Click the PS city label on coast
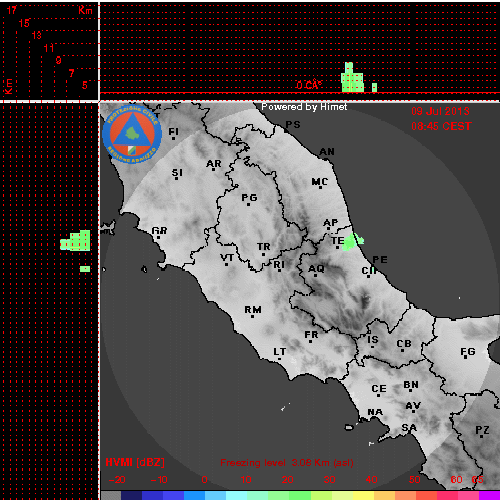The height and width of the screenshot is (500, 500). [x=293, y=125]
